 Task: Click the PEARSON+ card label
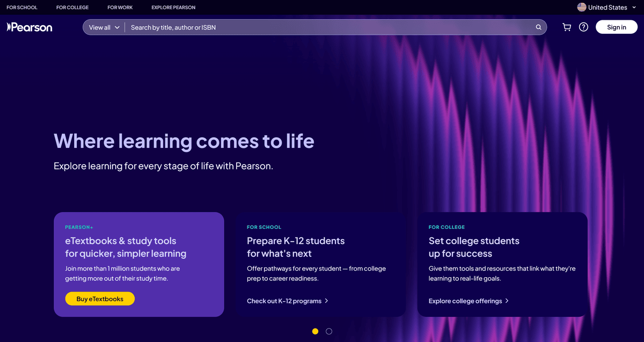pyautogui.click(x=79, y=227)
